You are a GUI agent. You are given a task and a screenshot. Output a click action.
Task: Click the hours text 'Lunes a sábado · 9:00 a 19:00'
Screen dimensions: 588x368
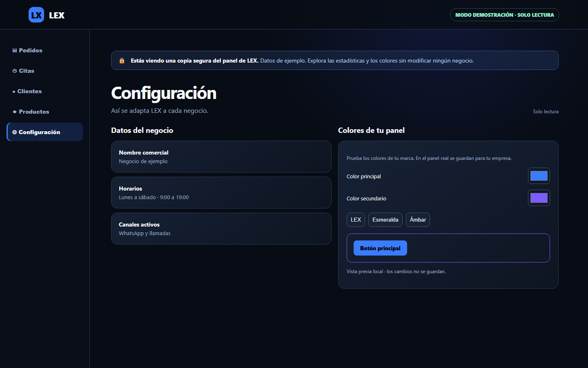point(154,197)
